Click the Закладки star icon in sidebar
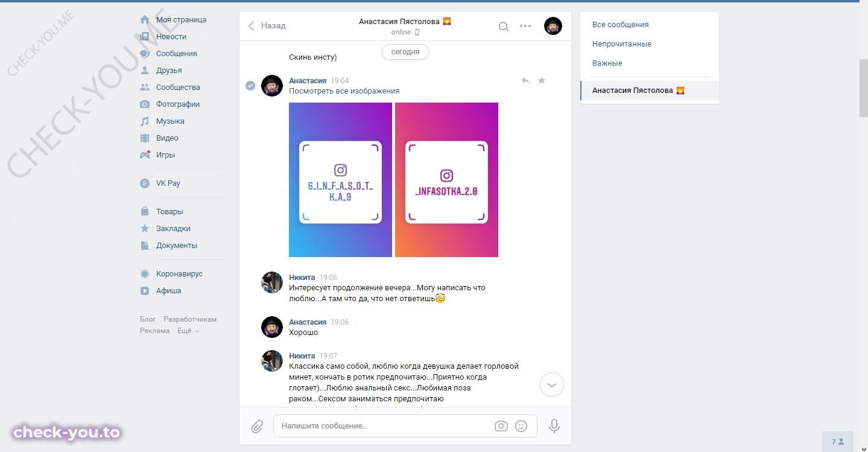Viewport: 868px width, 452px height. pos(145,229)
